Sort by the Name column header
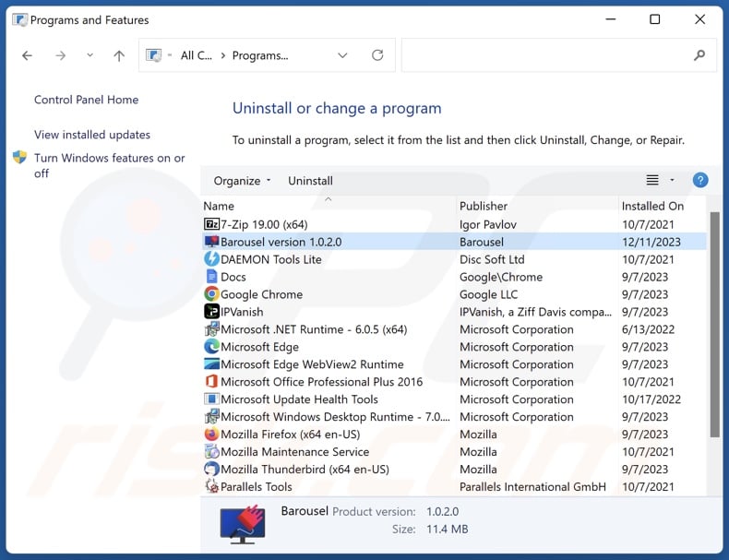Screen dimensions: 729x560 point(219,206)
